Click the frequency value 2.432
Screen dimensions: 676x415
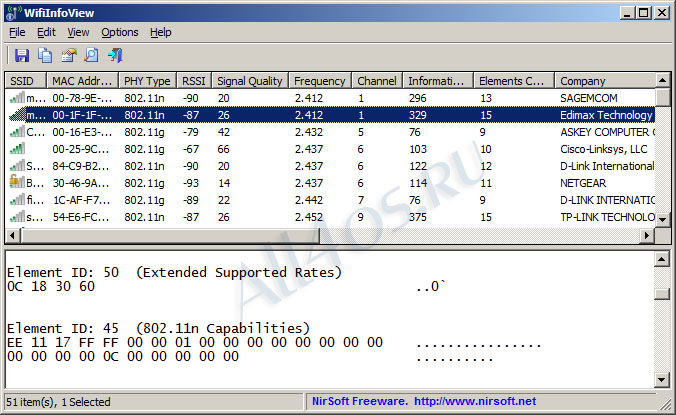point(309,132)
